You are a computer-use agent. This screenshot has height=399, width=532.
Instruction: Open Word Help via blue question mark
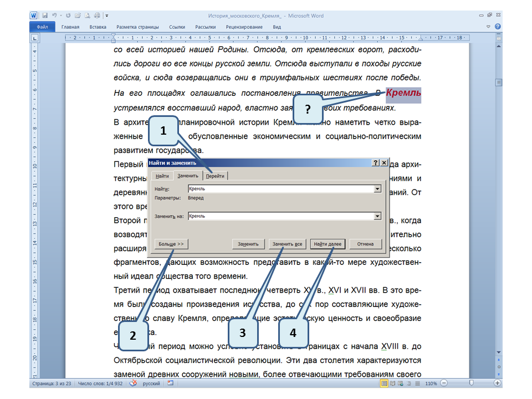tap(498, 27)
